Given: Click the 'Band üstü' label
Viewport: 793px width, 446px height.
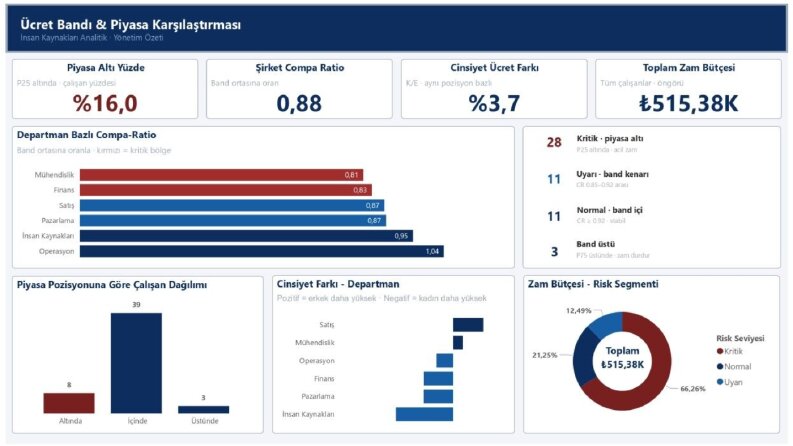Looking at the screenshot, I should (596, 244).
